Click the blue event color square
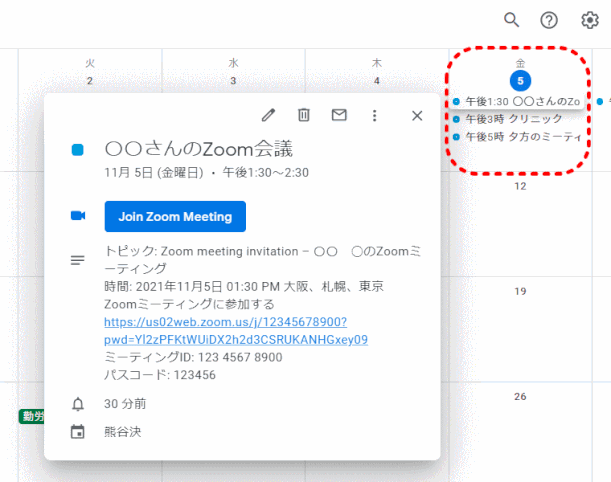Viewport: 611px width, 482px height. point(78,150)
